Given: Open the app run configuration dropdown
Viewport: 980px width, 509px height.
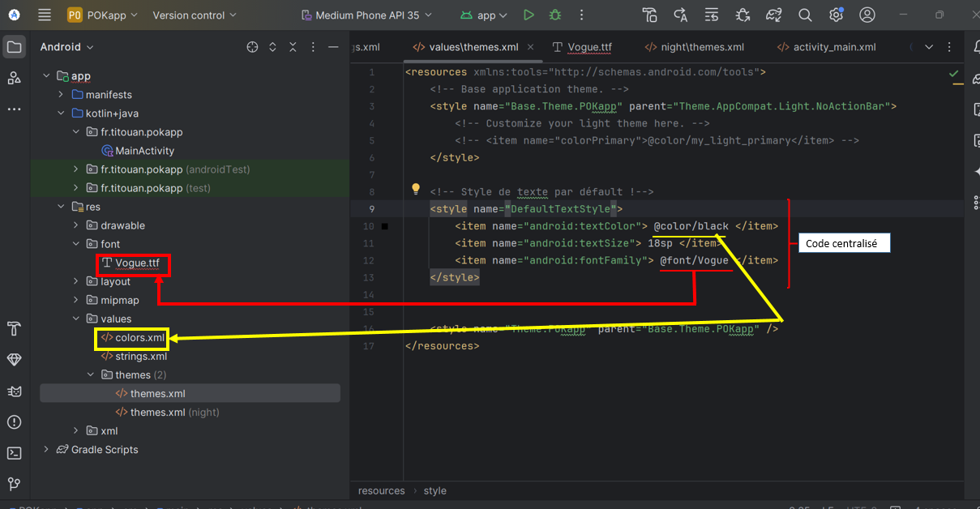Looking at the screenshot, I should [x=483, y=15].
